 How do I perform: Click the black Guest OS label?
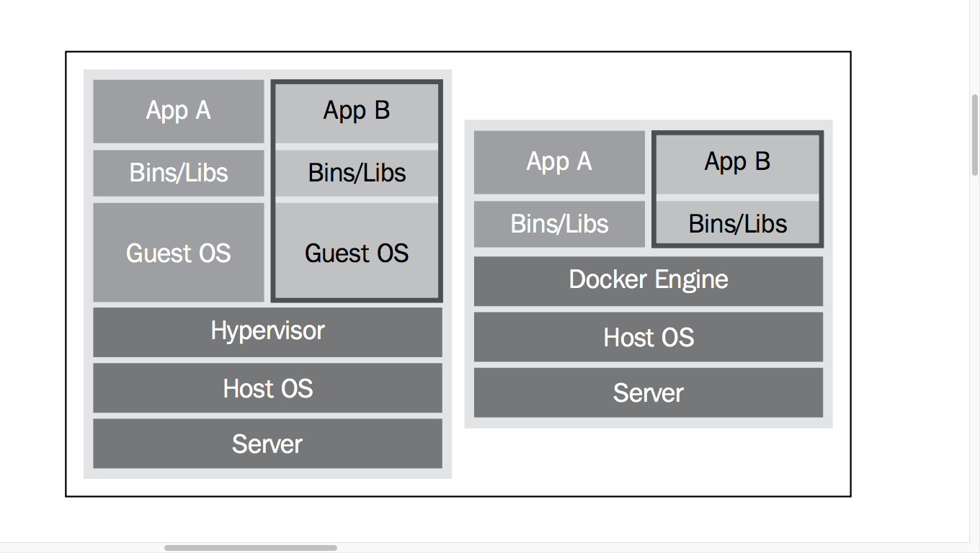pyautogui.click(x=357, y=253)
